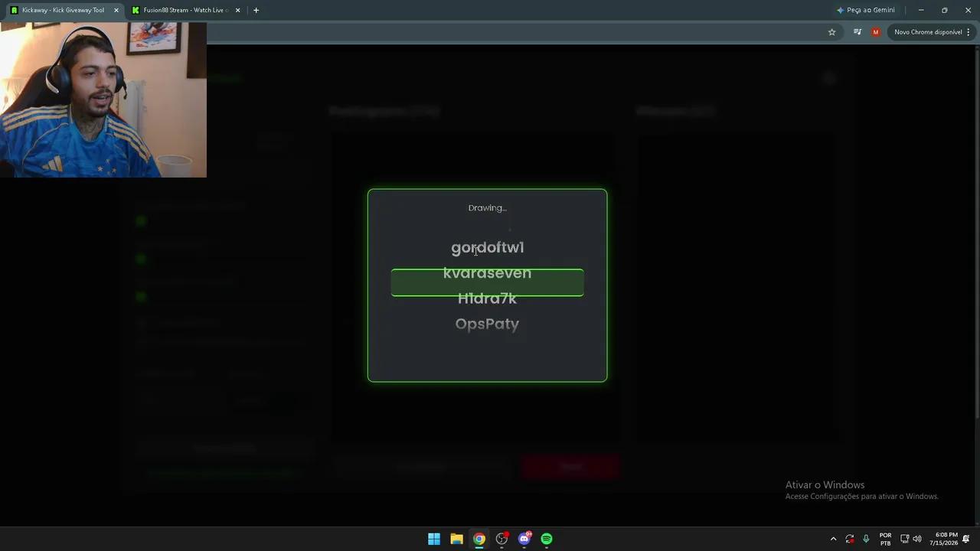
Task: Open File Explorer from the taskbar
Action: coord(456,539)
